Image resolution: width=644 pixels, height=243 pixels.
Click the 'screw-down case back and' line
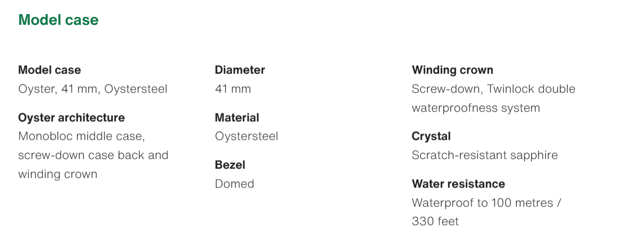[x=93, y=155]
